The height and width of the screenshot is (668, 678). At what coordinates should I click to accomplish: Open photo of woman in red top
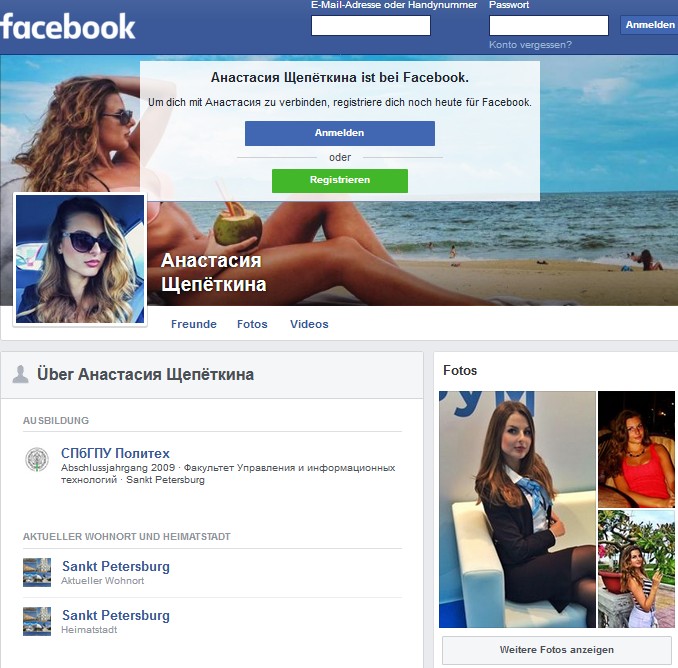pos(636,449)
